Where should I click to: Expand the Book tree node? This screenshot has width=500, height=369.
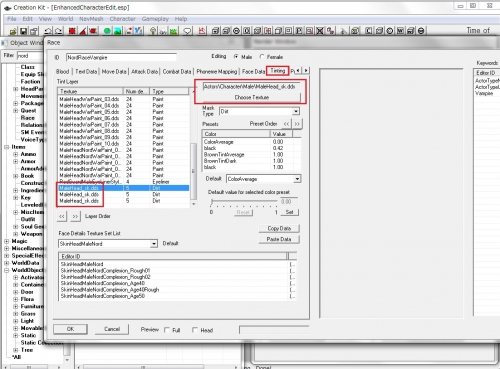pyautogui.click(x=16, y=176)
